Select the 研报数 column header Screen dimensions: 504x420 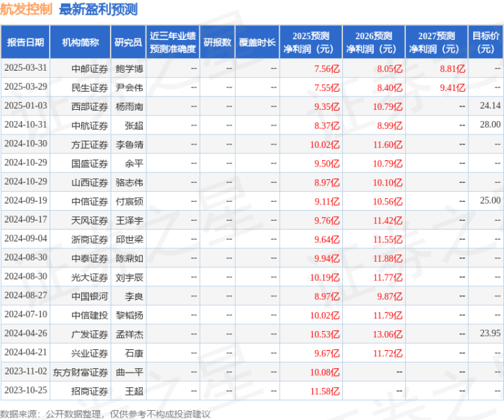point(217,42)
